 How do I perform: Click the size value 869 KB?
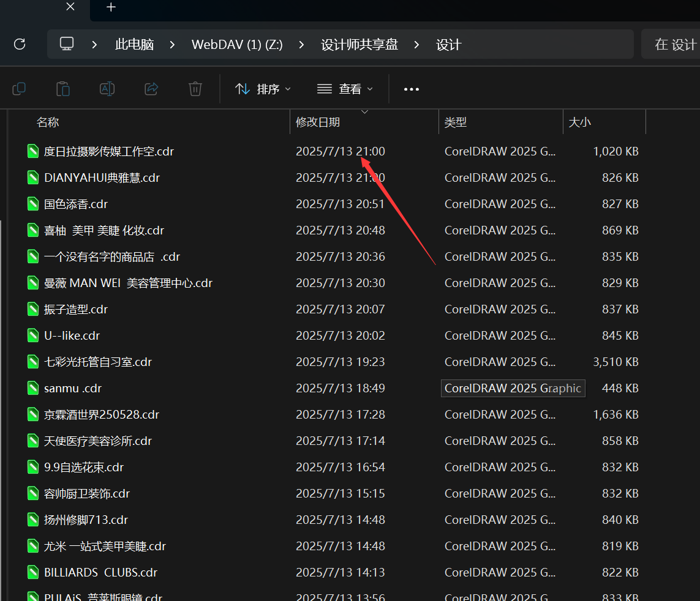(x=620, y=230)
